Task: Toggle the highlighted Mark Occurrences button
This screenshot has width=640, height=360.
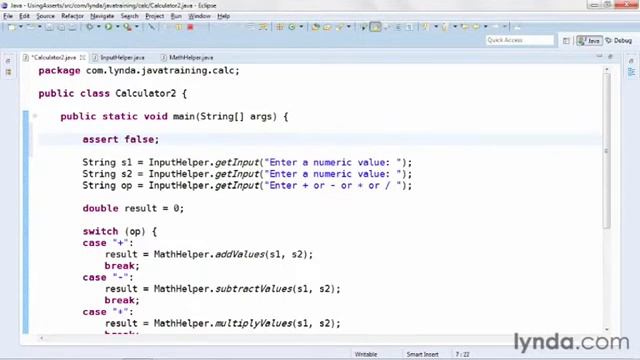Action: pos(376,27)
